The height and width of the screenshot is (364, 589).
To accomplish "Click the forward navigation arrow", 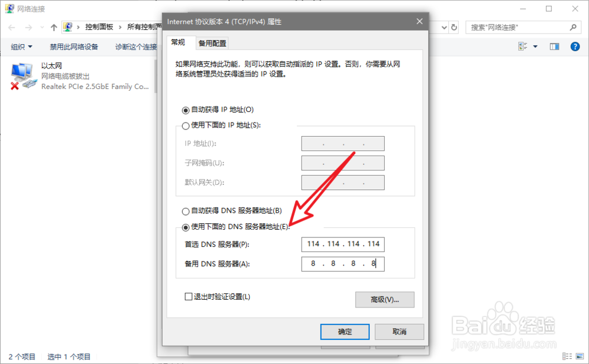I will pyautogui.click(x=28, y=28).
